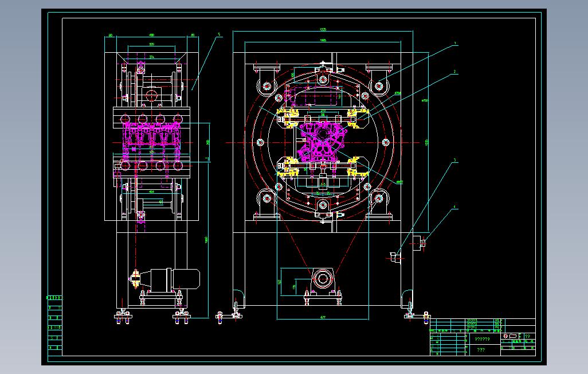Select the 320 dimension in the side view
The height and width of the screenshot is (374, 588).
click(151, 44)
